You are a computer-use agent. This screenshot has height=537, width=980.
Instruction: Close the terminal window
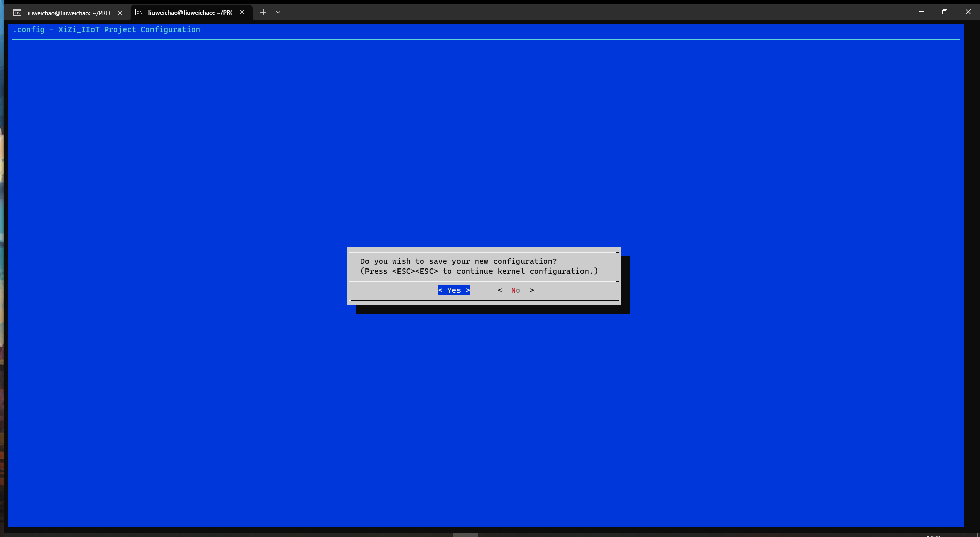click(968, 12)
